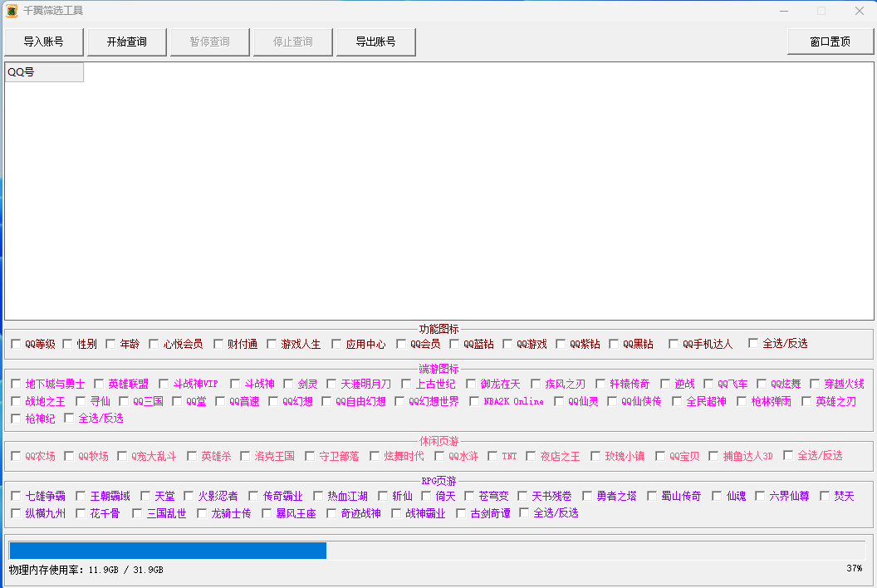Viewport: 877px width, 588px height.
Task: Toggle 全选/反选 in 功能图标 group
Action: (x=754, y=343)
